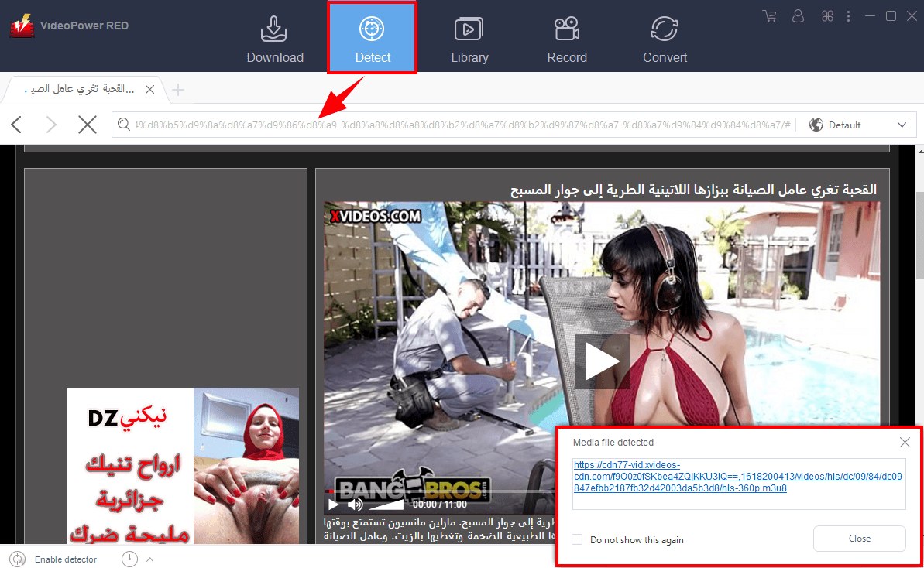
Task: Stop loading the current page
Action: pyautogui.click(x=88, y=125)
